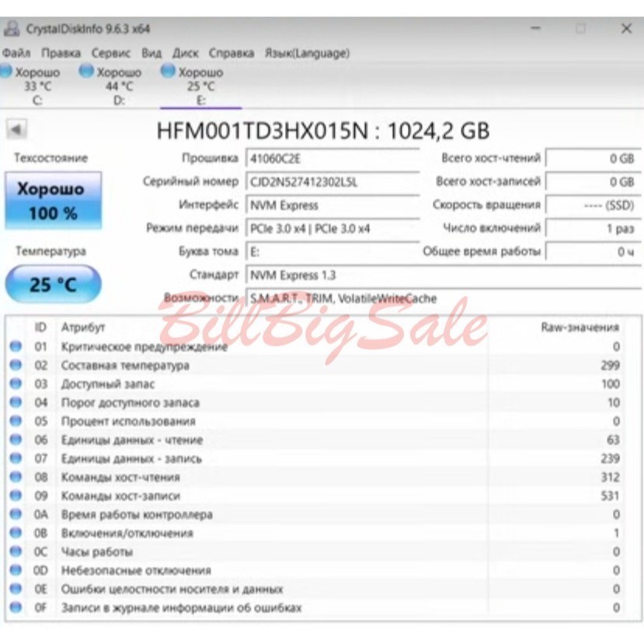644x644 pixels.
Task: Click the back arrow navigation icon
Action: (16, 129)
